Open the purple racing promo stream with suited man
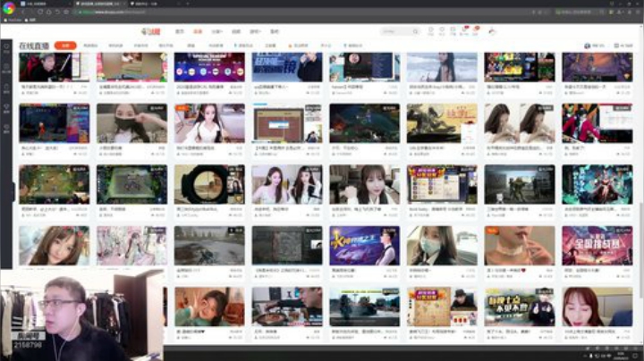The height and width of the screenshot is (361, 644). tap(364, 246)
